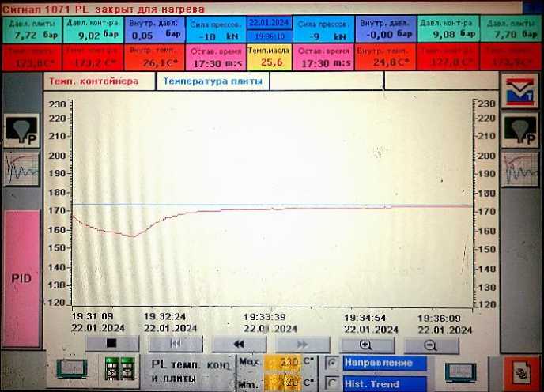Click the Внутр. темп. 26,1C° cell
544x392 pixels.
coord(154,57)
